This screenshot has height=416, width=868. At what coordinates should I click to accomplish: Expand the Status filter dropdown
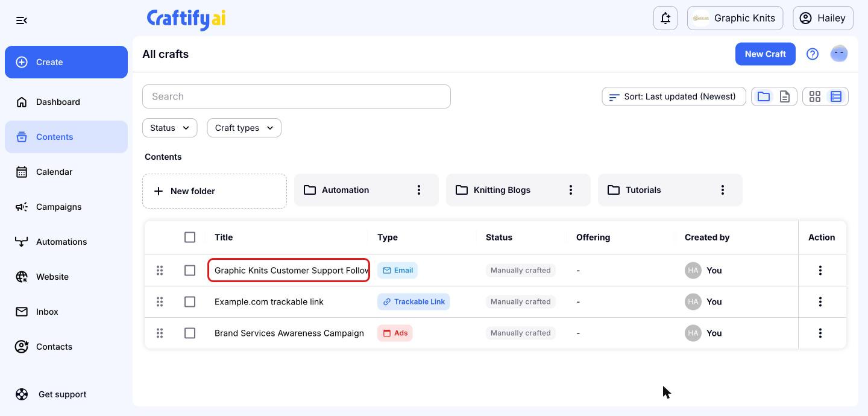[169, 128]
